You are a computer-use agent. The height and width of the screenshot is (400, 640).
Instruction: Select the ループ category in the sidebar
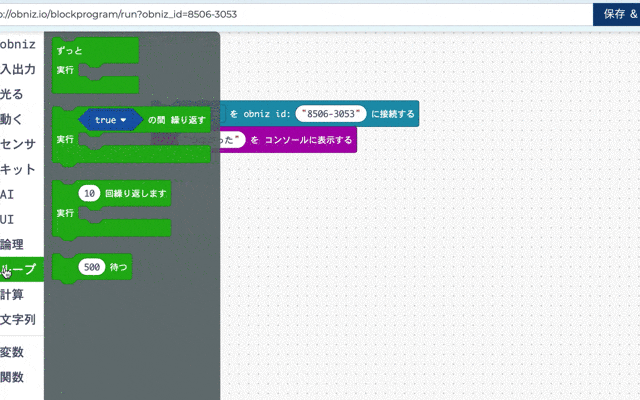click(x=20, y=269)
